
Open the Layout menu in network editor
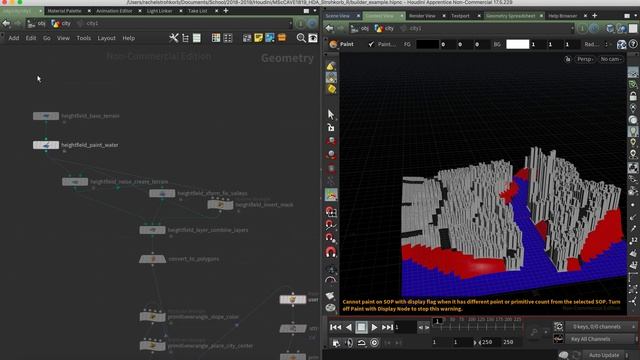107,38
